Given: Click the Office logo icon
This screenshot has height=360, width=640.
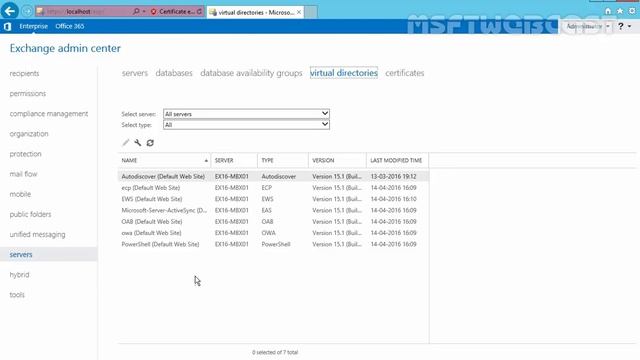Looking at the screenshot, I should point(7,27).
